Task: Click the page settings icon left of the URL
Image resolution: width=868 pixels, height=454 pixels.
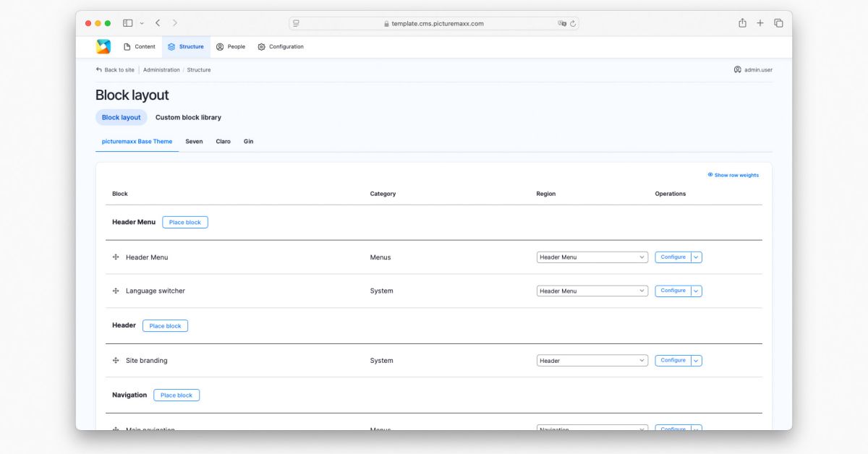Action: point(296,23)
